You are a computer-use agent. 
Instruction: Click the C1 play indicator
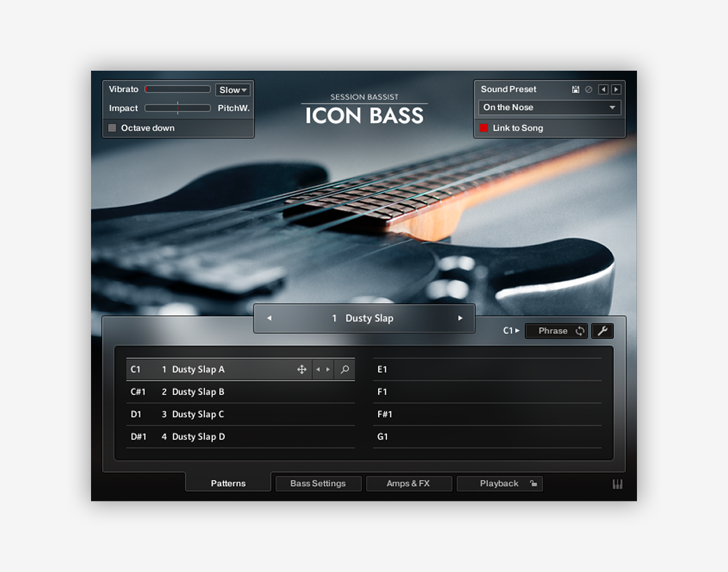coord(511,330)
